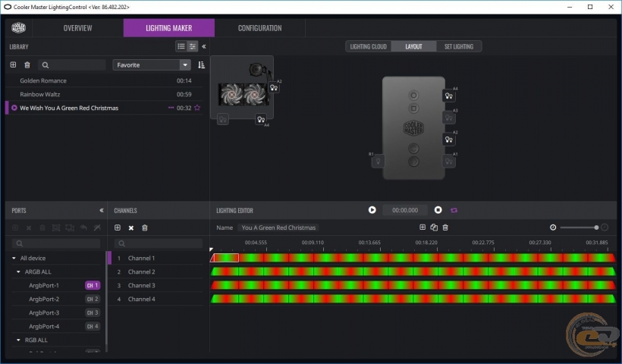Add a new channel in the Channels panel
This screenshot has height=364, width=622.
tap(118, 227)
